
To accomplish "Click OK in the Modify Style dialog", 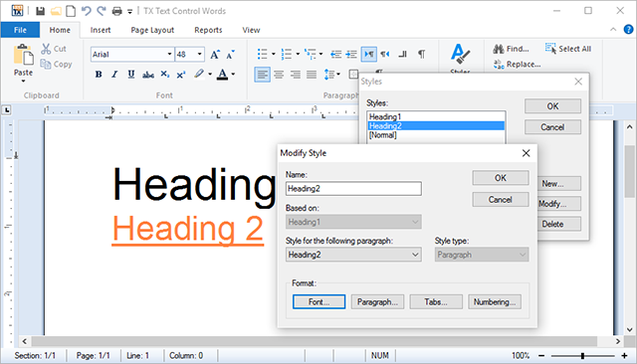I will click(501, 178).
